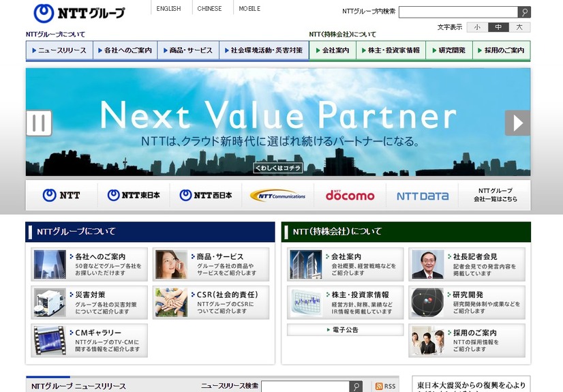This screenshot has height=392, width=563.
Task: Open 社長記者会見 card with president photo
Action: [x=467, y=265]
